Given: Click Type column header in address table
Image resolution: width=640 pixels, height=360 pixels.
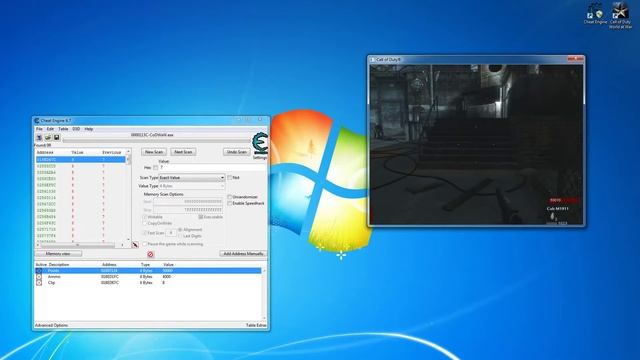Looking at the screenshot, I should pos(145,265).
